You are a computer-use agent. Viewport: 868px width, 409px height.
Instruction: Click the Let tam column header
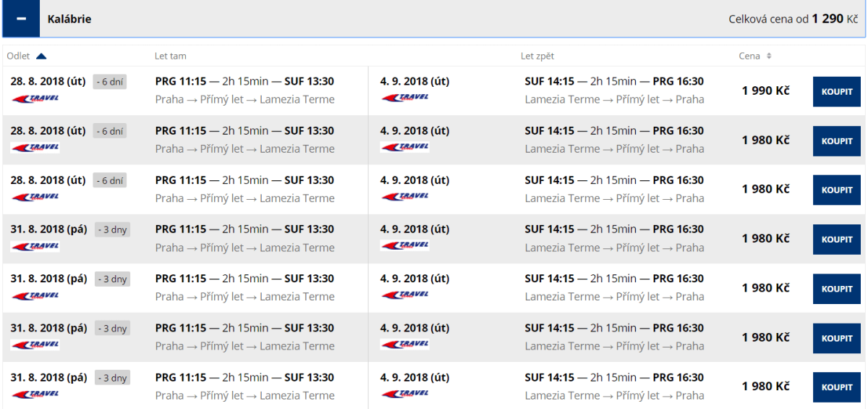tap(166, 56)
